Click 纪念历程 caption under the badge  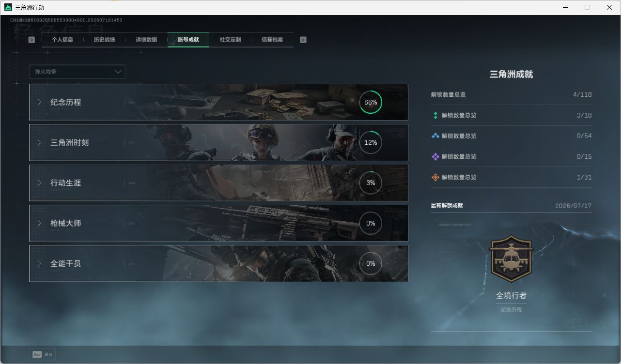(512, 310)
